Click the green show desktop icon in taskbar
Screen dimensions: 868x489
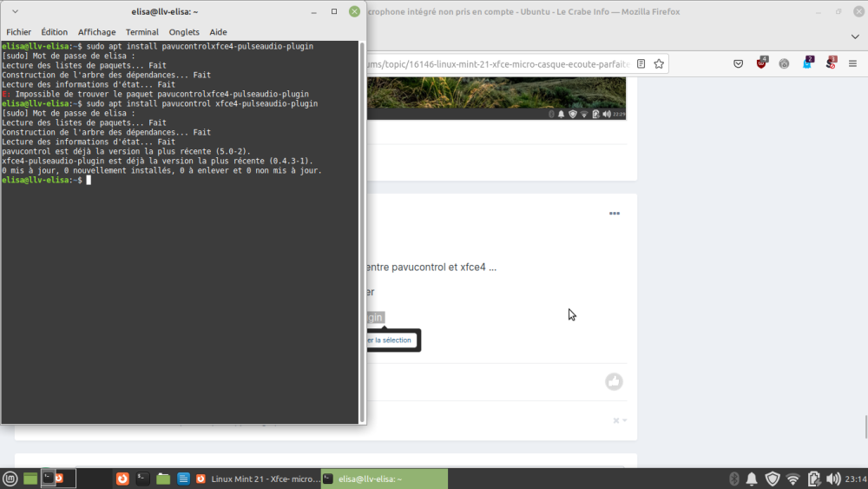[x=30, y=479]
